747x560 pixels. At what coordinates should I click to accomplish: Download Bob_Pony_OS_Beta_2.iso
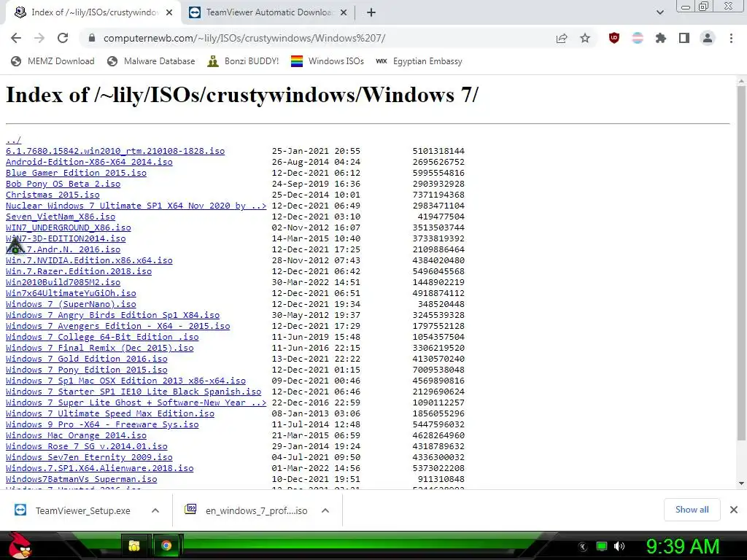point(63,184)
